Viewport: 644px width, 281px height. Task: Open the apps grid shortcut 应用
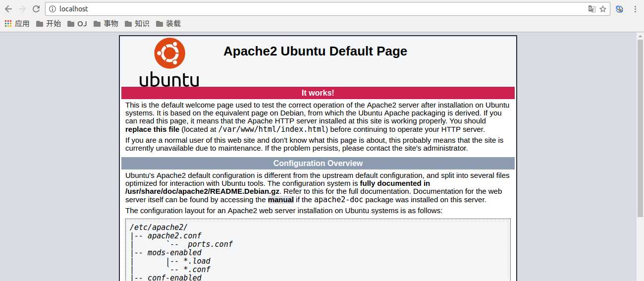(17, 23)
